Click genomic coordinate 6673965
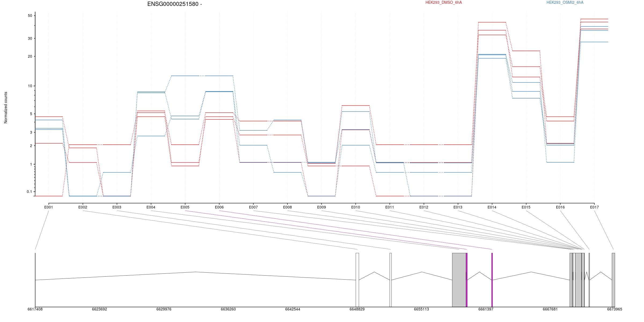 pos(614,309)
